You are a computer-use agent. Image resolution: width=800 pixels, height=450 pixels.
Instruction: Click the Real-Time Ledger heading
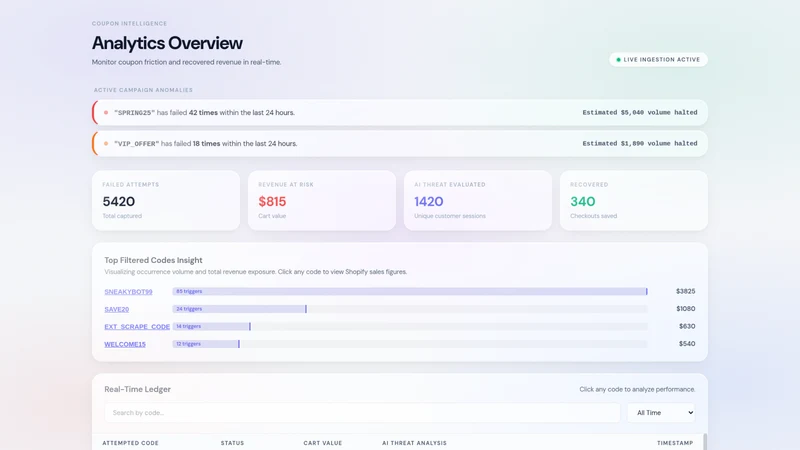[x=138, y=389]
